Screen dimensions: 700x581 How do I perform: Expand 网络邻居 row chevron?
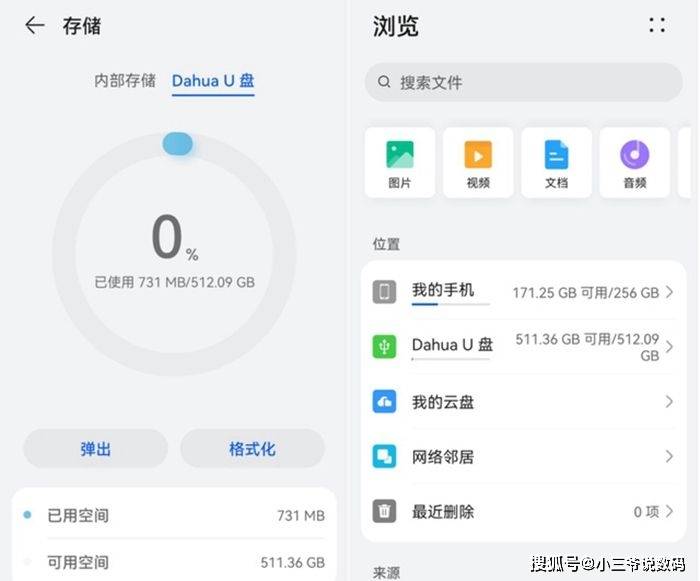tap(669, 456)
